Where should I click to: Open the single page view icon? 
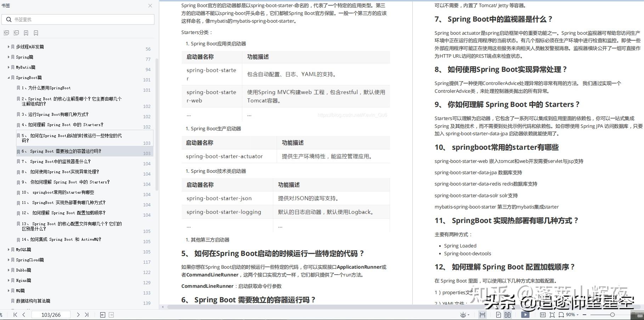coord(498,315)
